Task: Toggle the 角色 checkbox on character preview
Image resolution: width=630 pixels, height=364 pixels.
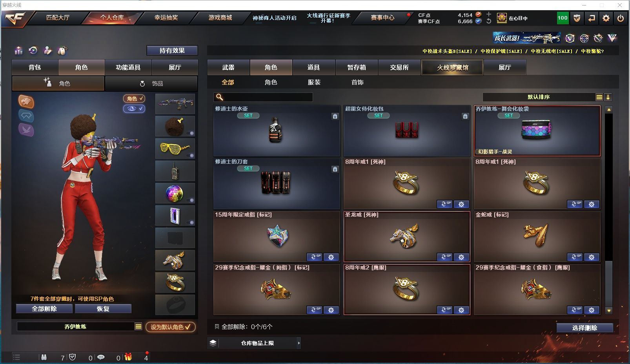Action: (134, 98)
